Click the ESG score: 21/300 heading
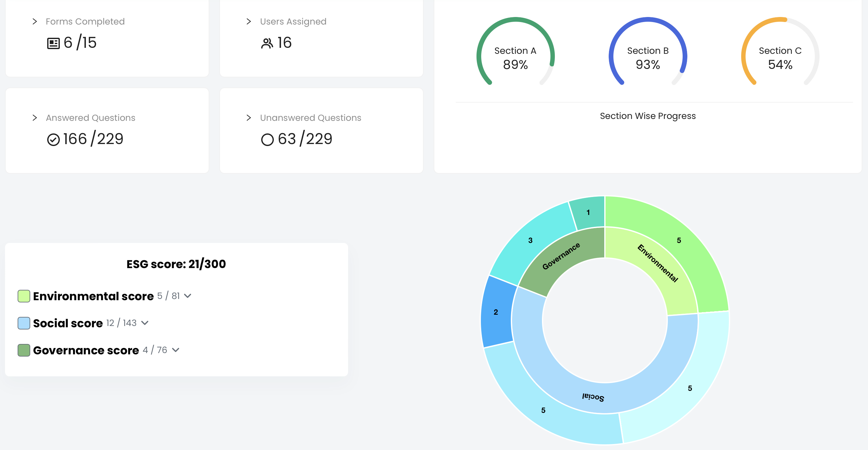Image resolution: width=868 pixels, height=450 pixels. pyautogui.click(x=176, y=264)
